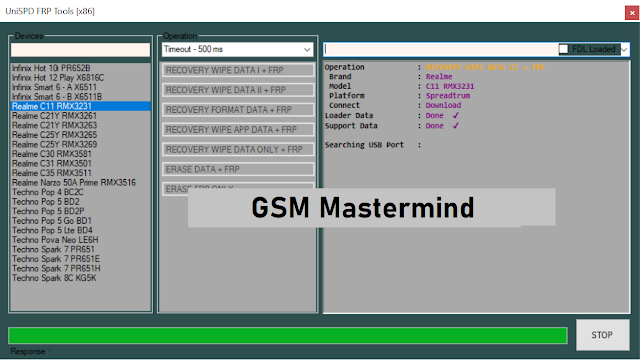Click RECOVERY WIPE APP DATA + FRP button
Viewport: 640px width, 360px height.
tap(238, 130)
